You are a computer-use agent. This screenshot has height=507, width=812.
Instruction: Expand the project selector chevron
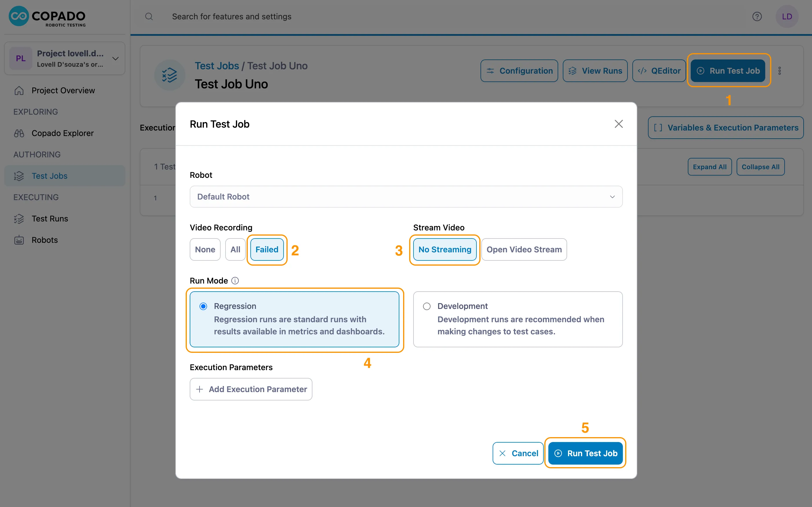[x=115, y=59]
